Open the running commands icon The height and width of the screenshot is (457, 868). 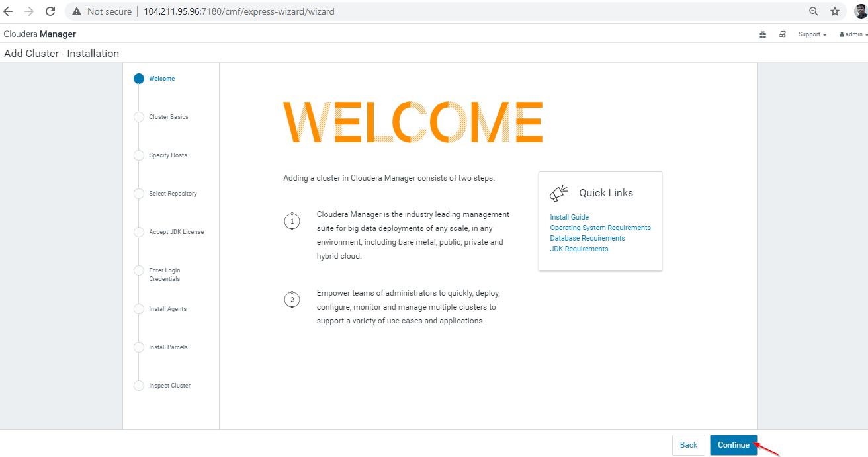(x=783, y=34)
